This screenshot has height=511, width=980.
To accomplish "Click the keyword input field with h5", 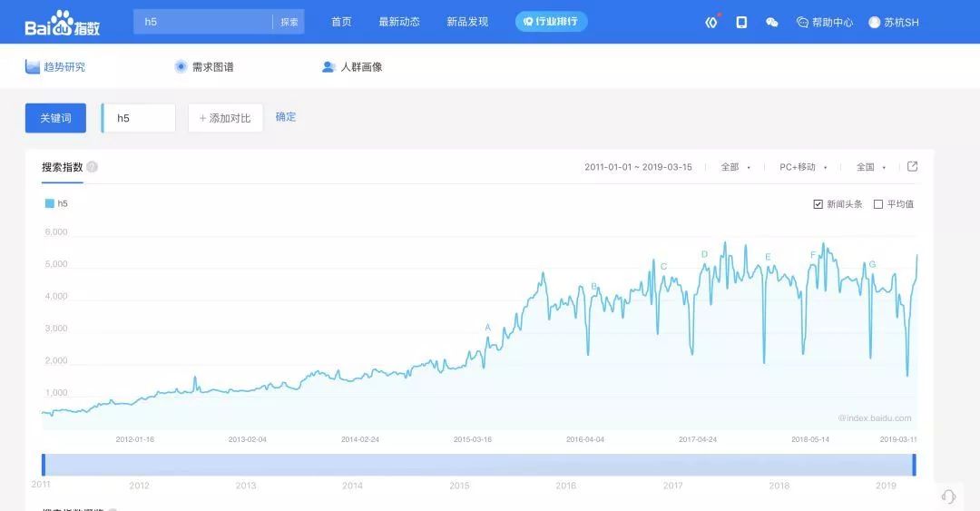I will [139, 118].
